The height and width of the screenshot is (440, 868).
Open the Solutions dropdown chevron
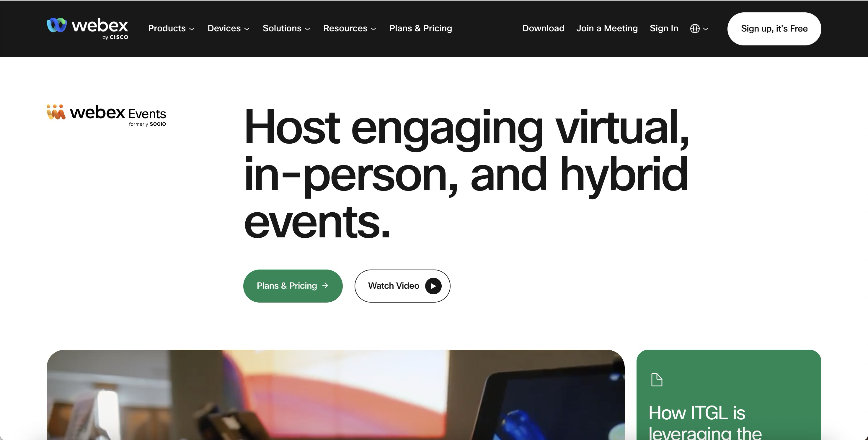tap(307, 29)
